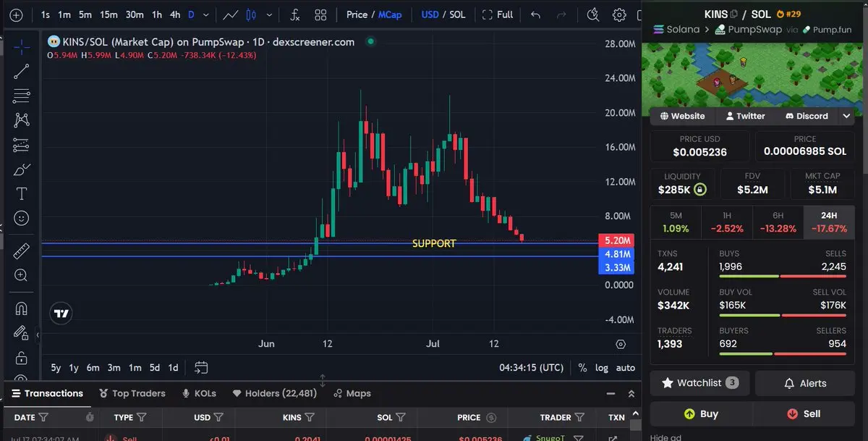Select candlestick chart style
The height and width of the screenshot is (441, 868).
tap(251, 14)
